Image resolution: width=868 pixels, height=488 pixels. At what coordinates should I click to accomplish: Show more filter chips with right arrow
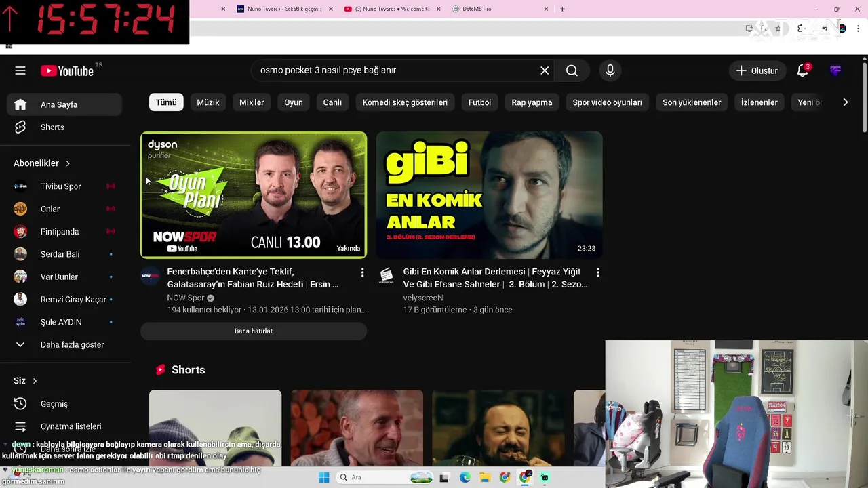click(x=845, y=102)
